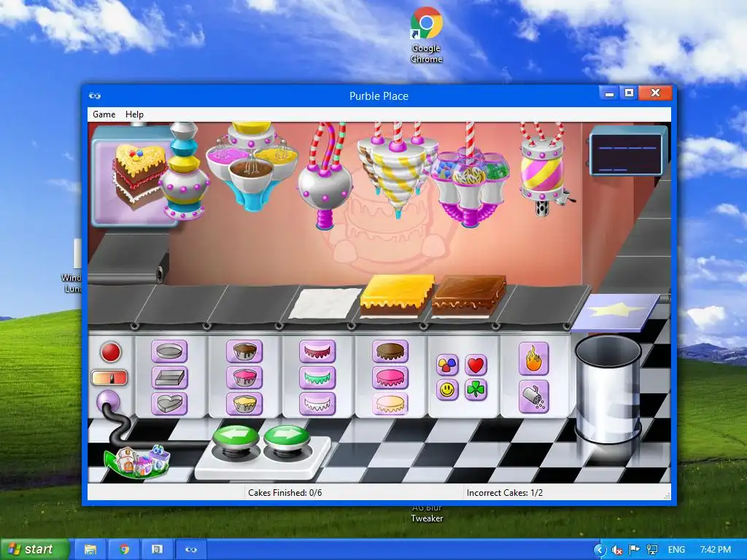Image resolution: width=747 pixels, height=560 pixels.
Task: Move conveyor right with green arrow button
Action: pyautogui.click(x=286, y=437)
